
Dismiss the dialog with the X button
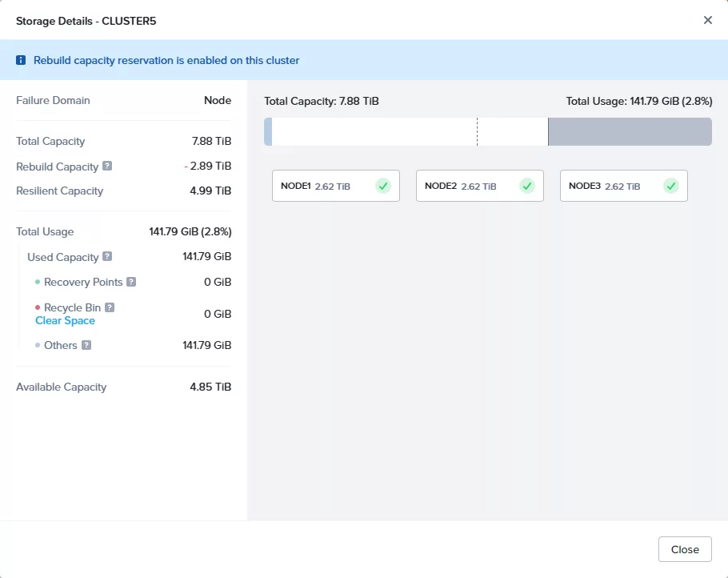coord(707,20)
